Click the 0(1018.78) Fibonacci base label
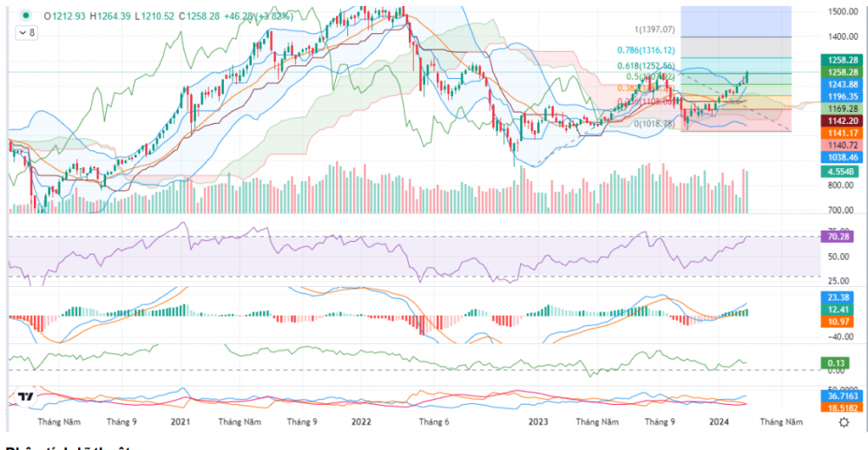The width and height of the screenshot is (868, 450). point(656,124)
